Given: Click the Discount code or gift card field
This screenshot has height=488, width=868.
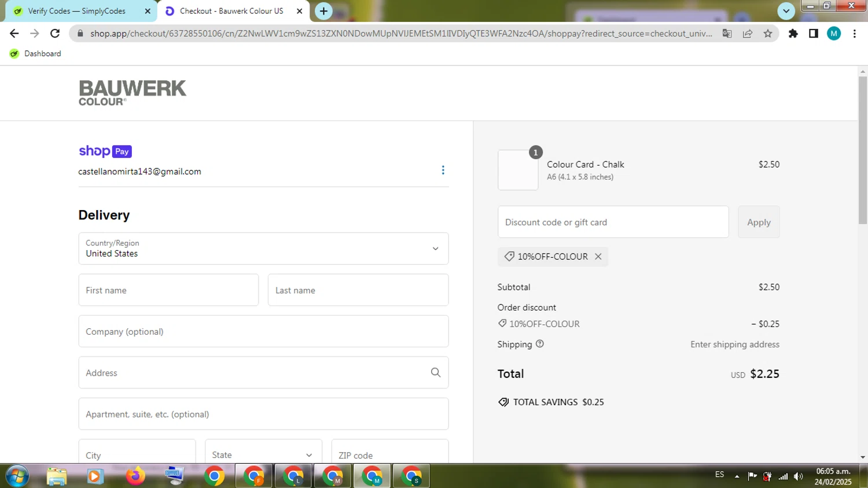Looking at the screenshot, I should point(613,222).
